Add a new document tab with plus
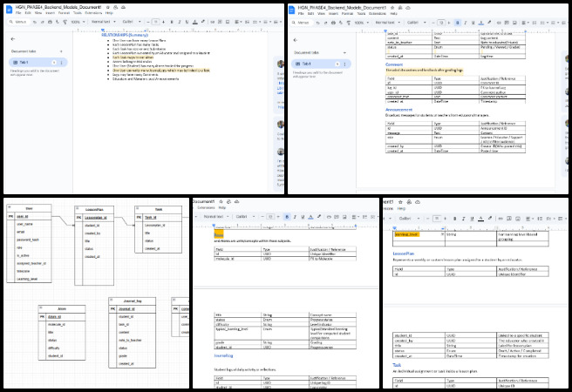572x392 pixels. (61, 51)
